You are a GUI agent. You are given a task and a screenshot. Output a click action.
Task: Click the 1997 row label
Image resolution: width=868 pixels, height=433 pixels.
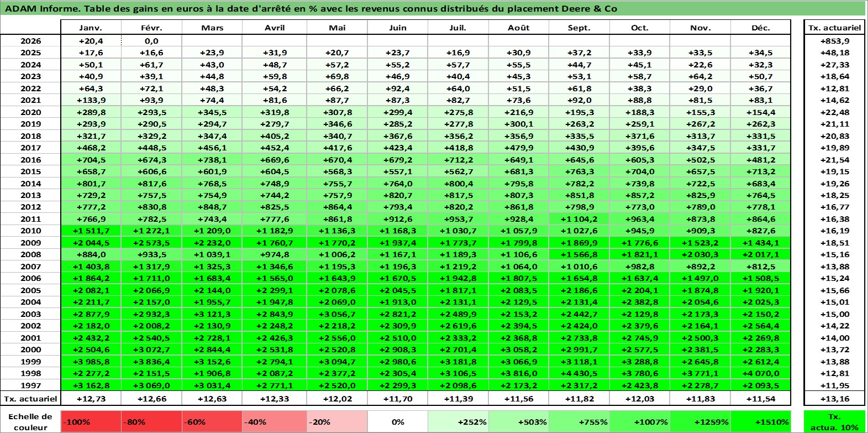coord(30,385)
